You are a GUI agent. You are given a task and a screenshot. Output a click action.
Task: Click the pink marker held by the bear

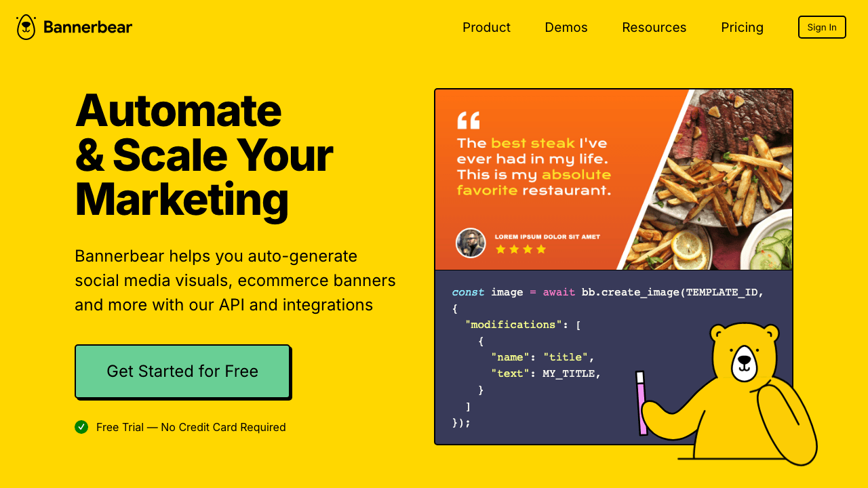pyautogui.click(x=641, y=403)
